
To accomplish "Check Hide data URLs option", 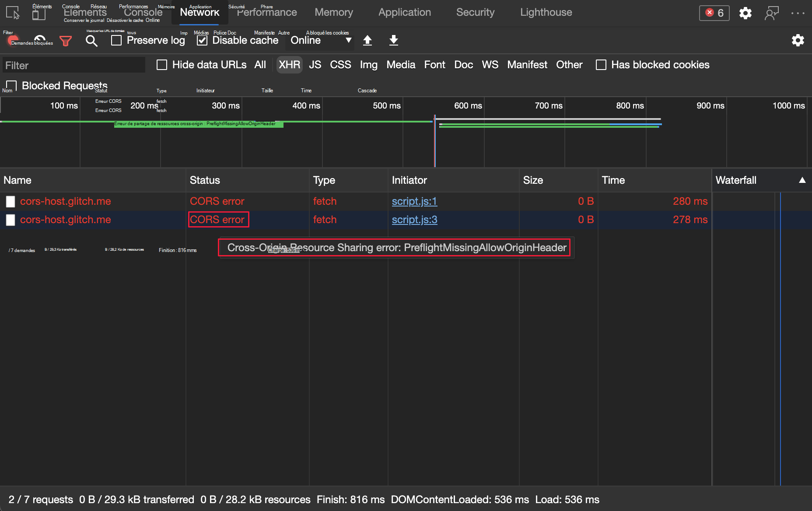I will pyautogui.click(x=162, y=65).
